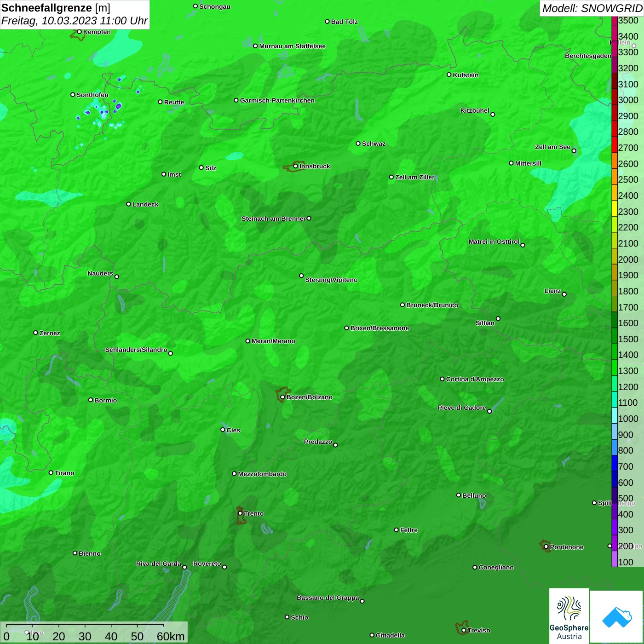The image size is (644, 644).
Task: Select the 1300 m green legend color
Action: [615, 368]
